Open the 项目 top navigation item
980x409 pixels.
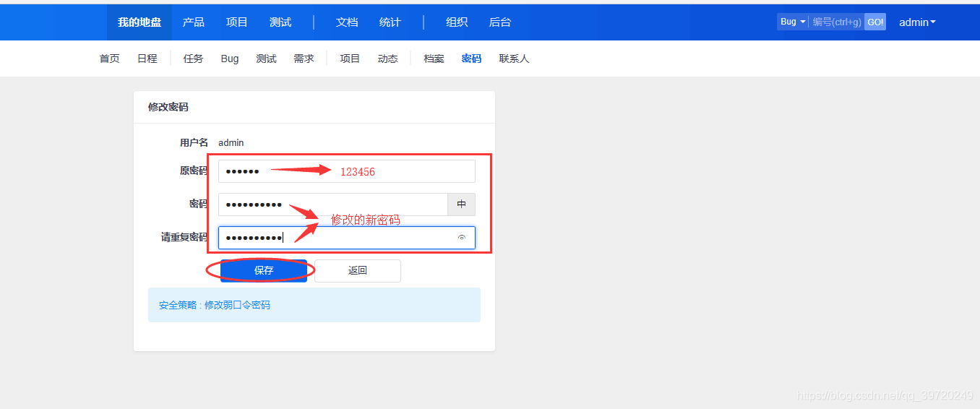tap(237, 22)
